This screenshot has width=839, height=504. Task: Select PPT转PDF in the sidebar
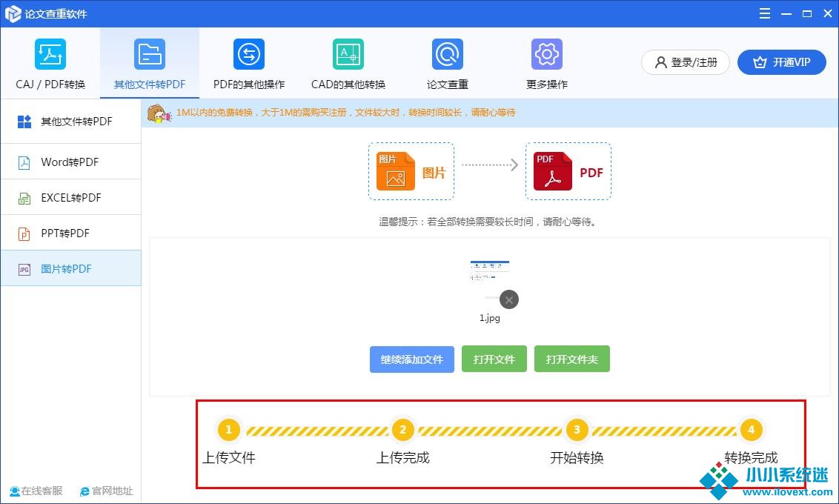[x=70, y=233]
